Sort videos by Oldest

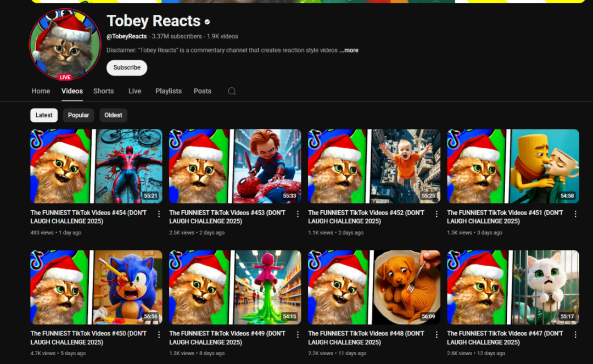[x=113, y=115]
